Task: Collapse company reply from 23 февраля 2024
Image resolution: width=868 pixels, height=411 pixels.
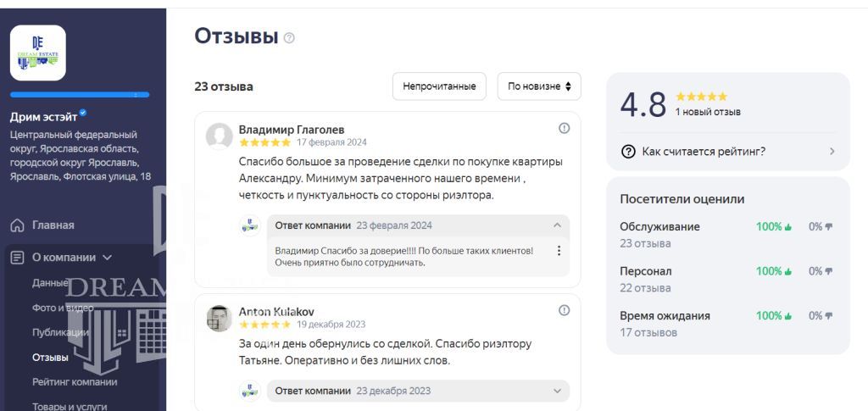Action: pos(557,225)
